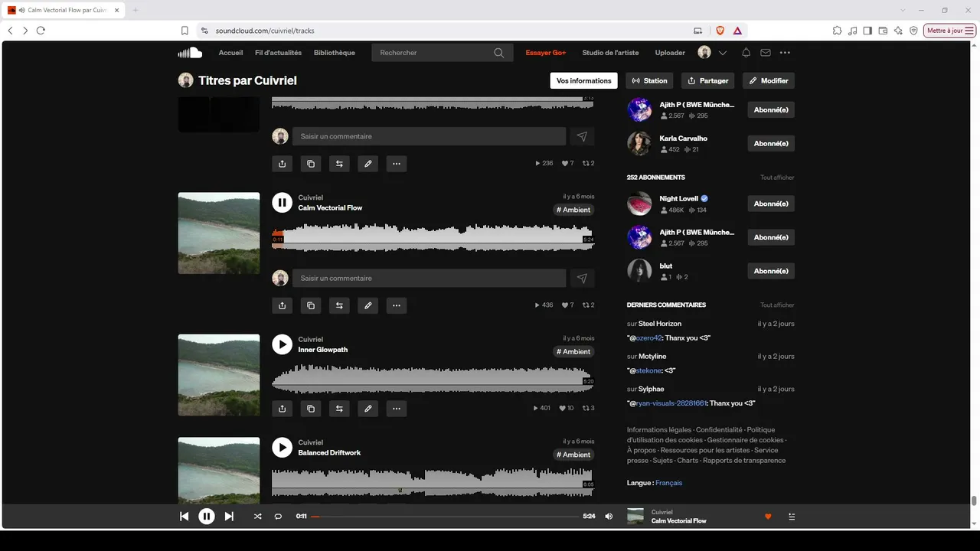Open Fil d'actualités
Image resolution: width=980 pixels, height=551 pixels.
pyautogui.click(x=278, y=53)
